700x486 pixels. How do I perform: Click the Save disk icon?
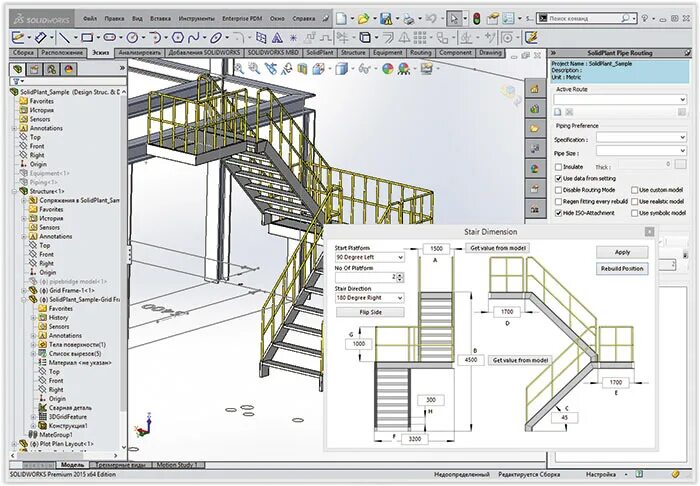(386, 19)
